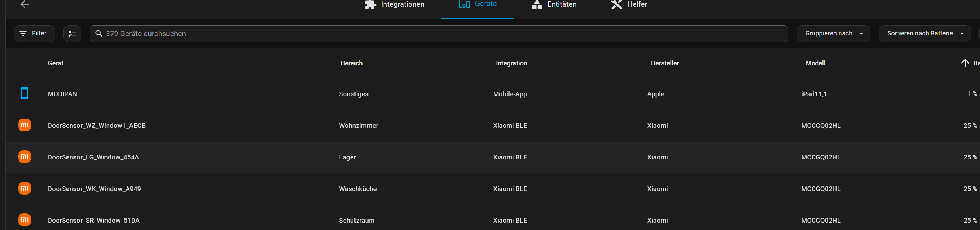Image resolution: width=980 pixels, height=230 pixels.
Task: Click the Geräte durchsuchen search field
Action: (x=437, y=34)
